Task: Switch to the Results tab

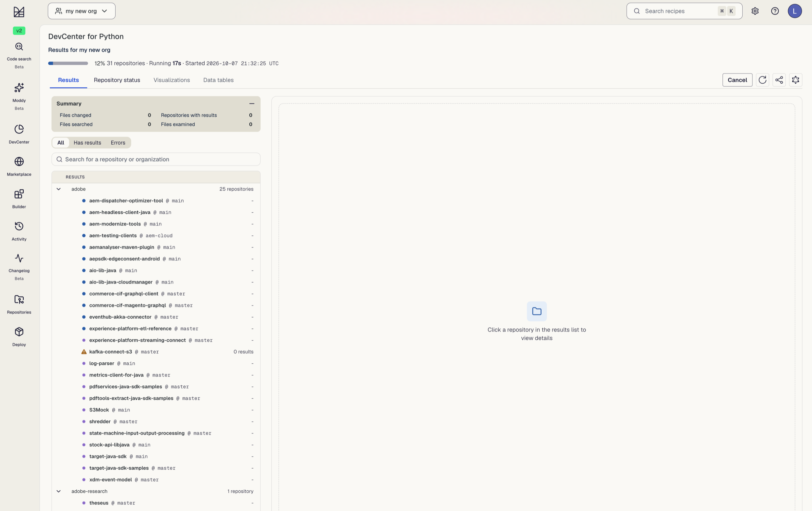Action: point(68,80)
